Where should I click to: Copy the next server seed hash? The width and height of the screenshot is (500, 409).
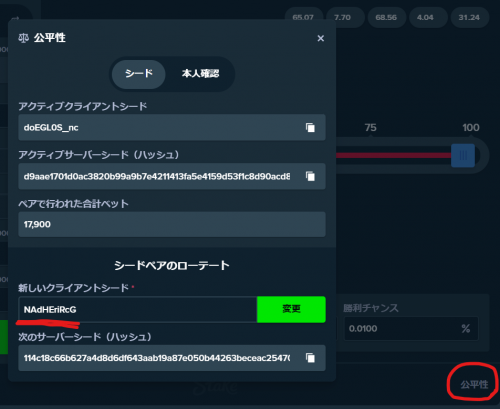[x=310, y=358]
